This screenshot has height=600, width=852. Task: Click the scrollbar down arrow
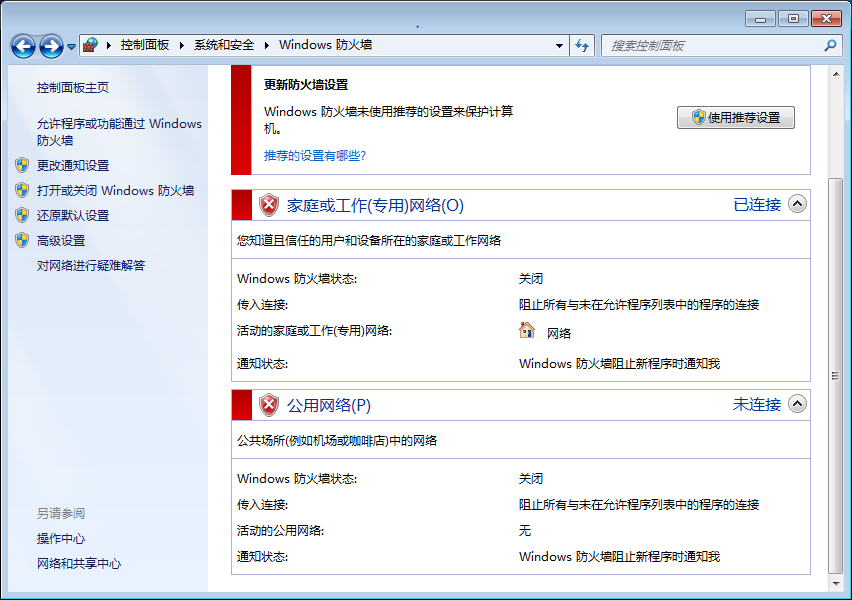pos(836,584)
